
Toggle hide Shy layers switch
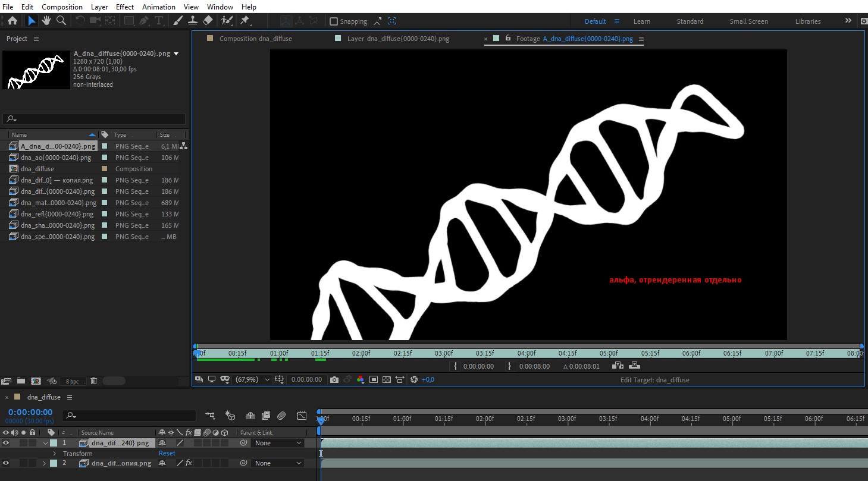[250, 416]
